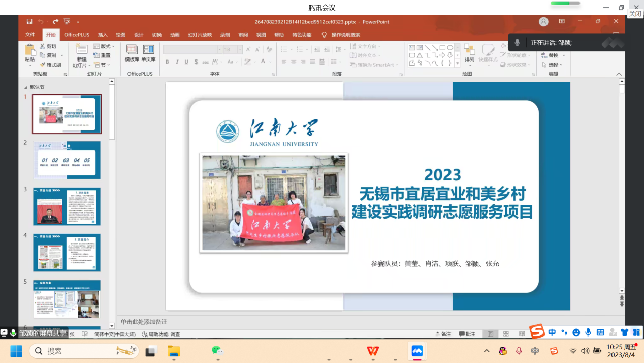Click the 重置 reset slide button
Viewport: 644px width, 363px height.
102,55
